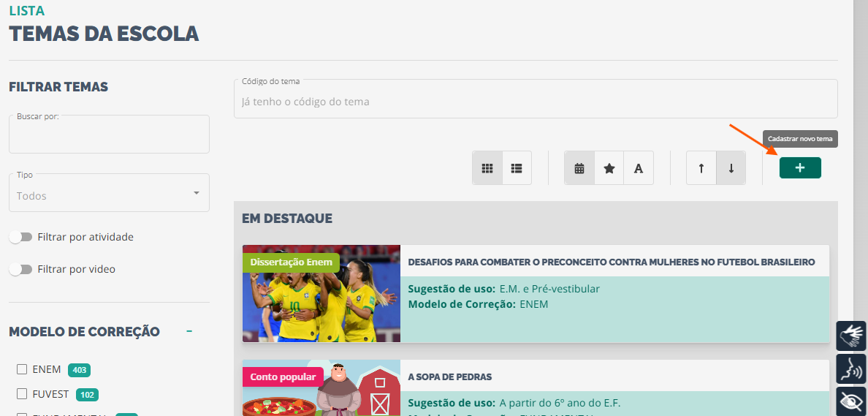
Task: Open sign language accessibility widget
Action: click(x=851, y=335)
